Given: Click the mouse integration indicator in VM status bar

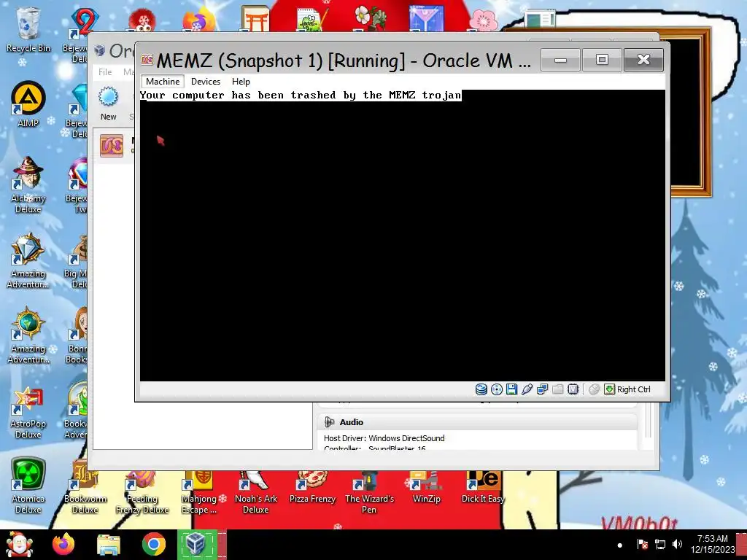Looking at the screenshot, I should tap(594, 389).
